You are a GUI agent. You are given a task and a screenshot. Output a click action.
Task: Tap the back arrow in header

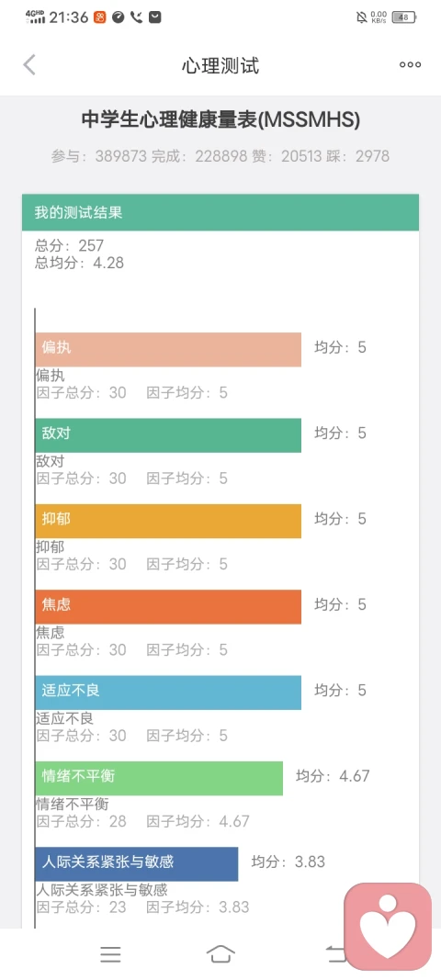click(x=29, y=65)
